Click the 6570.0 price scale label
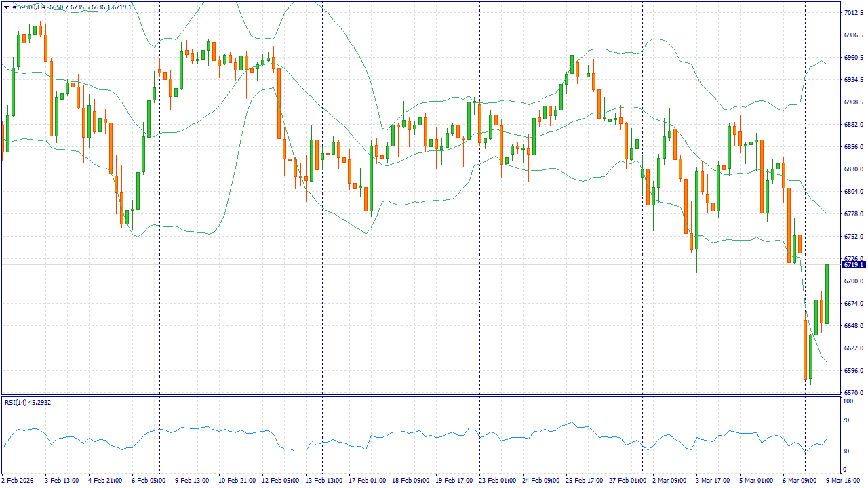This screenshot has height=488, width=868. pyautogui.click(x=853, y=393)
